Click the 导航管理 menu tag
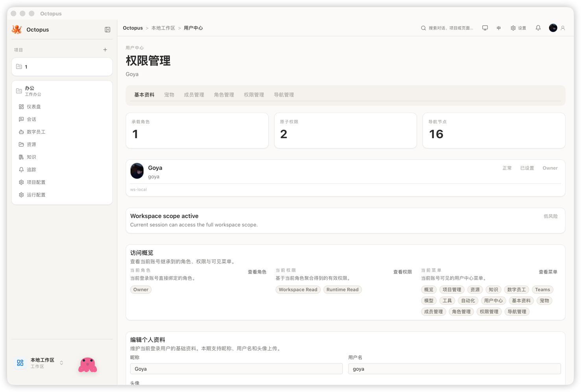The image size is (581, 392). (517, 312)
